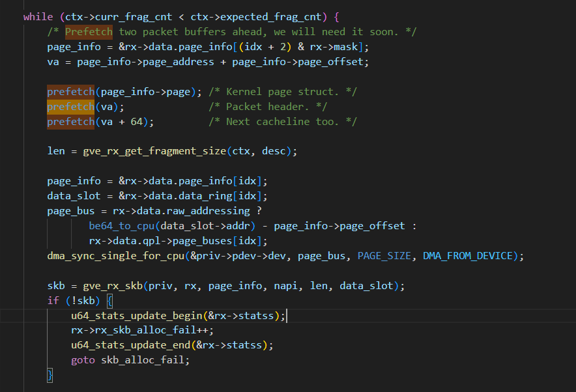Click the 'skb_alloc_fail' label name

pos(143,360)
